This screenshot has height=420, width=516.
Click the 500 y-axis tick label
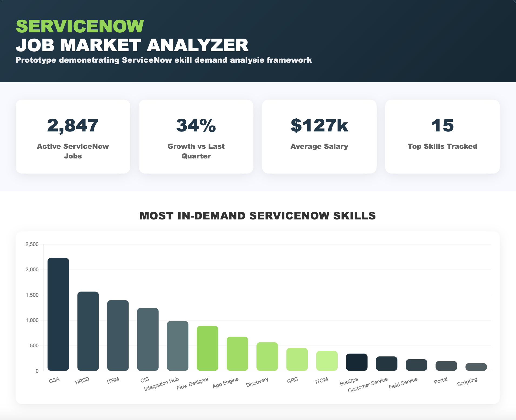pyautogui.click(x=34, y=346)
